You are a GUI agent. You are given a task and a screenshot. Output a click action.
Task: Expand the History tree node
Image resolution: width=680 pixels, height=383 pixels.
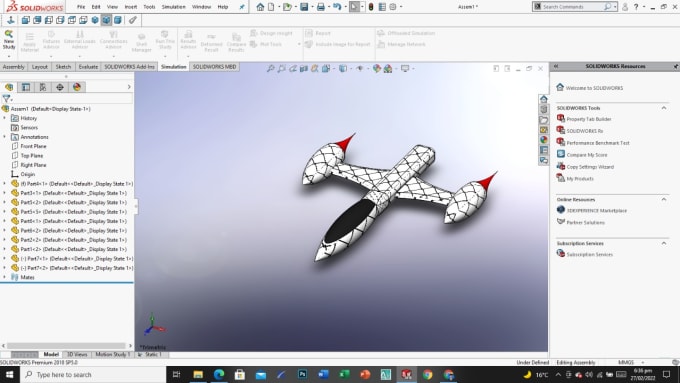4,118
